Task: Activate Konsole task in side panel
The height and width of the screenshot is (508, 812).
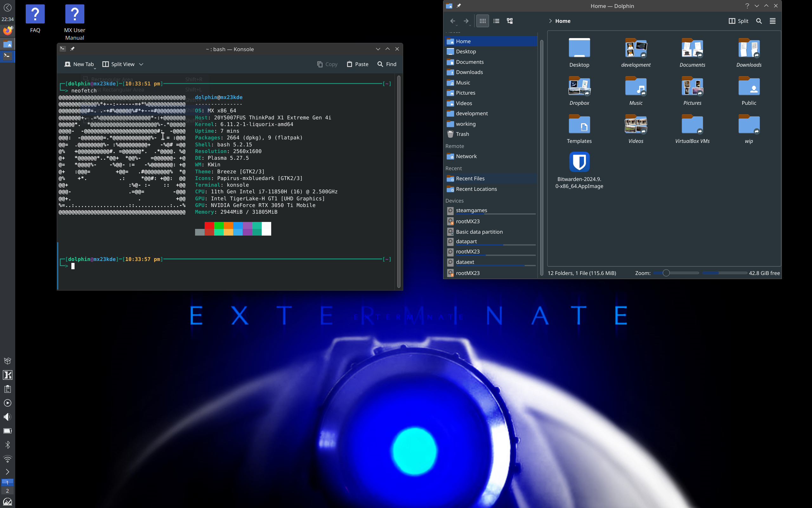Action: 7,56
